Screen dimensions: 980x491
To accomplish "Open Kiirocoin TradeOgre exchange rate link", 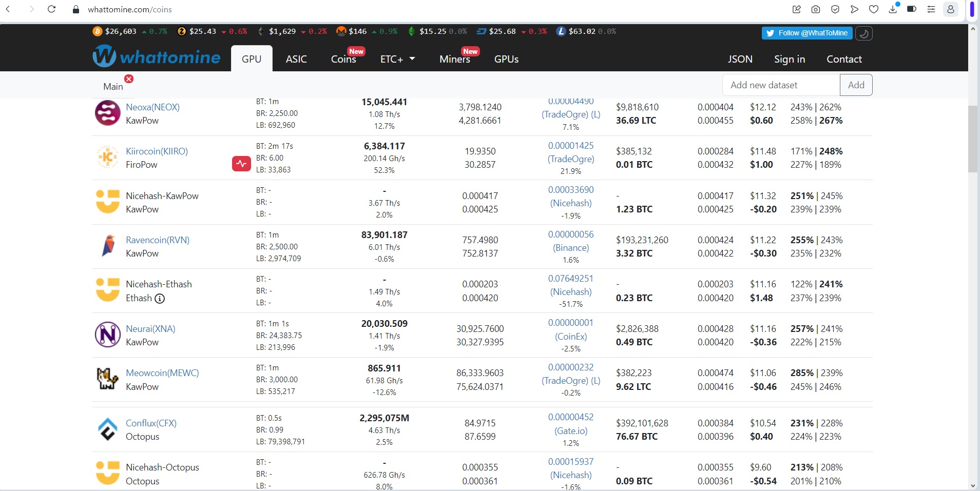I will pyautogui.click(x=571, y=152).
